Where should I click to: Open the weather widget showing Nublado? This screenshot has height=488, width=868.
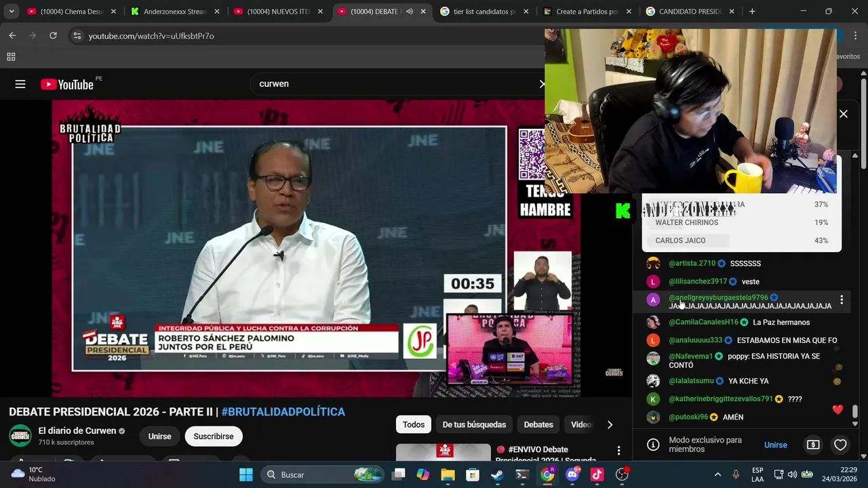[x=34, y=474]
